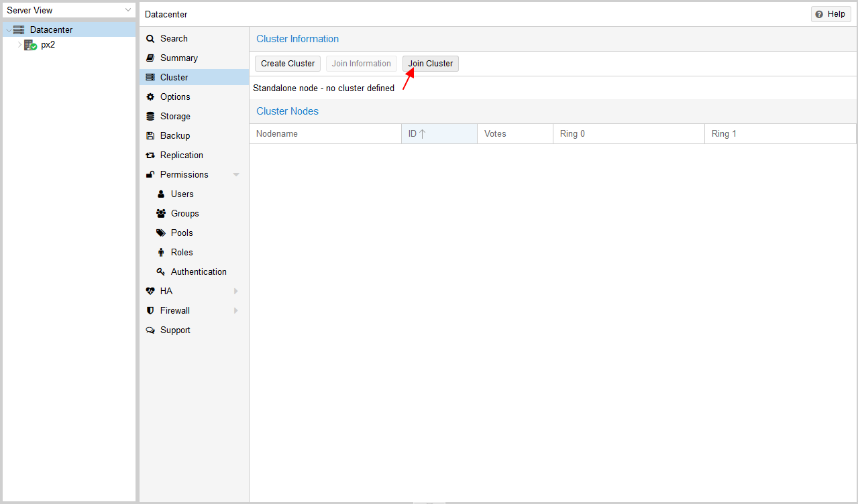Open the Help button
858x504 pixels.
tap(830, 14)
